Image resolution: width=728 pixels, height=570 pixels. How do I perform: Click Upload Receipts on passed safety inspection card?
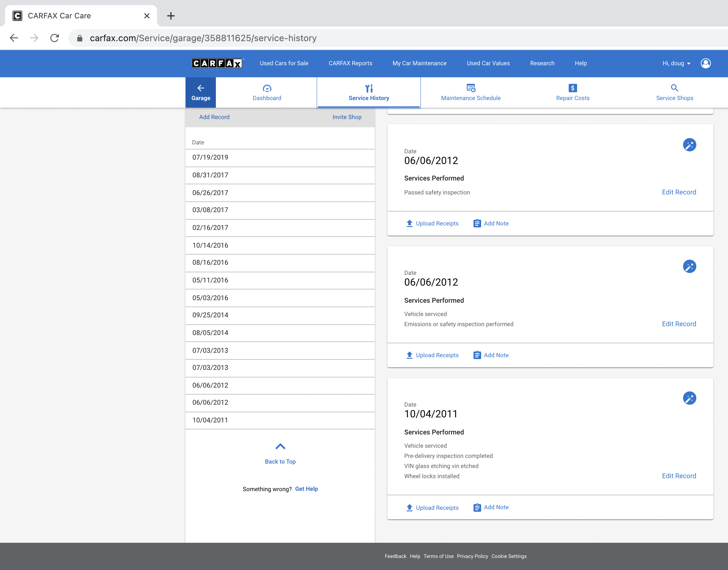click(432, 224)
